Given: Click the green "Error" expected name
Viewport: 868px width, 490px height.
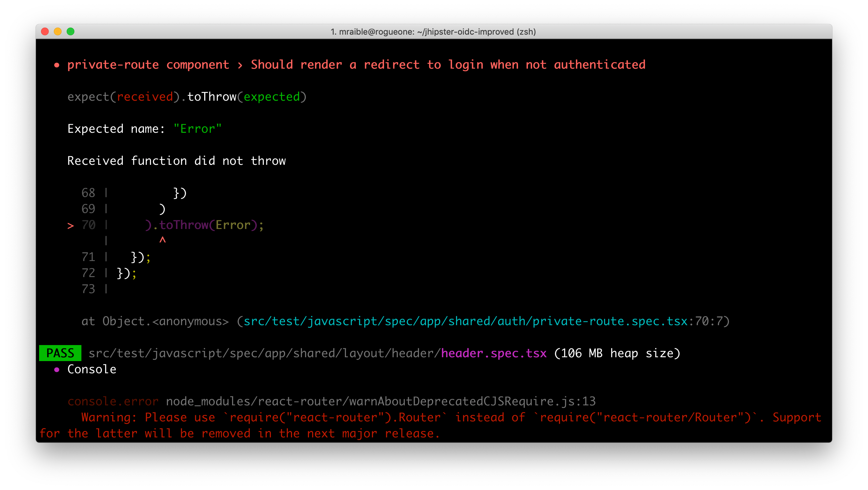Looking at the screenshot, I should (197, 129).
